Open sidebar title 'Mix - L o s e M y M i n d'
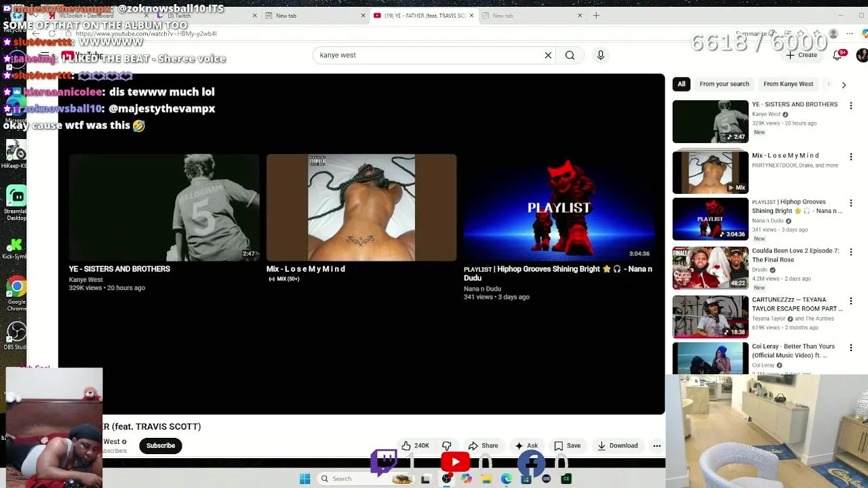The width and height of the screenshot is (868, 488). pos(785,156)
